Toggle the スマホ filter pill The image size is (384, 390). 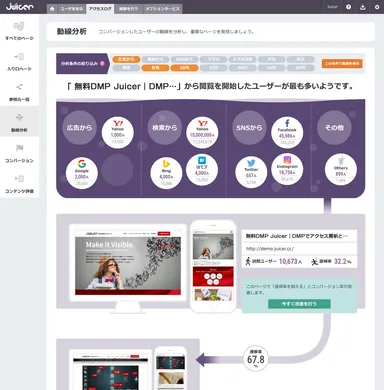tap(213, 59)
